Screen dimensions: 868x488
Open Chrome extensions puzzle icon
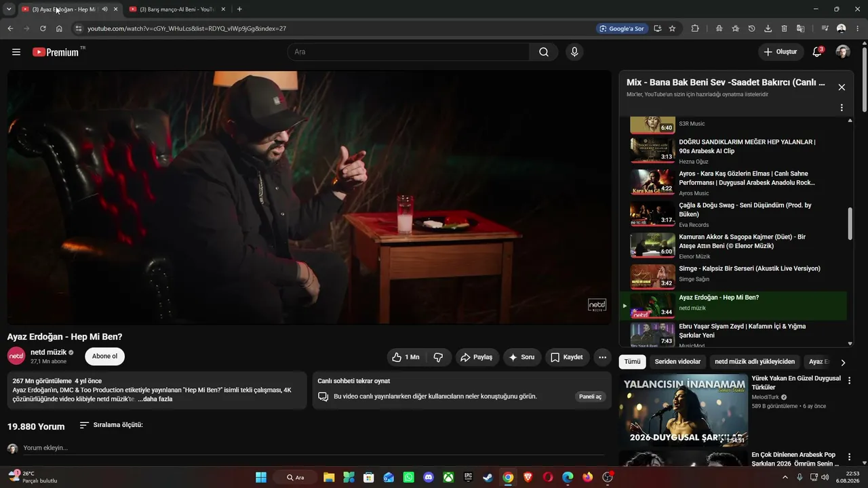(695, 28)
